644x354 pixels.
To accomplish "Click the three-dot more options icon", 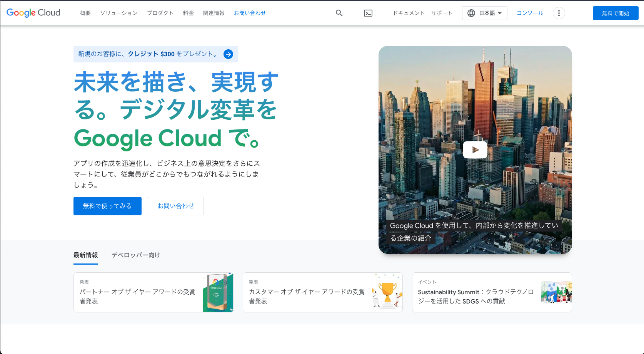I will point(559,13).
